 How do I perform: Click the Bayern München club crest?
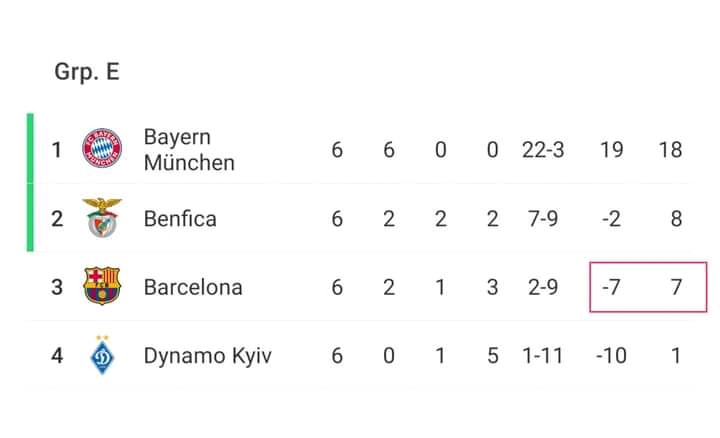click(102, 148)
